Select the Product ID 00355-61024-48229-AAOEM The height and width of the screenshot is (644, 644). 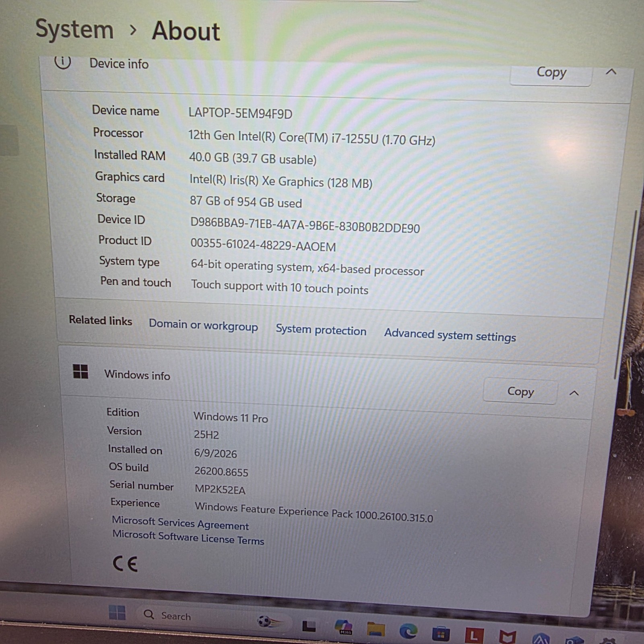[x=263, y=245]
